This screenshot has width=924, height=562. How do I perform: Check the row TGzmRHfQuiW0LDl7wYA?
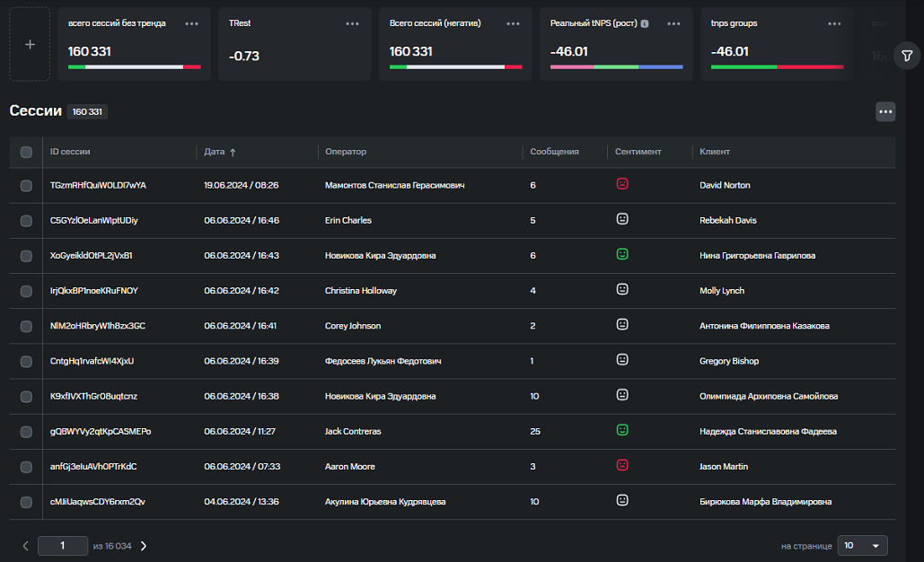pos(26,186)
